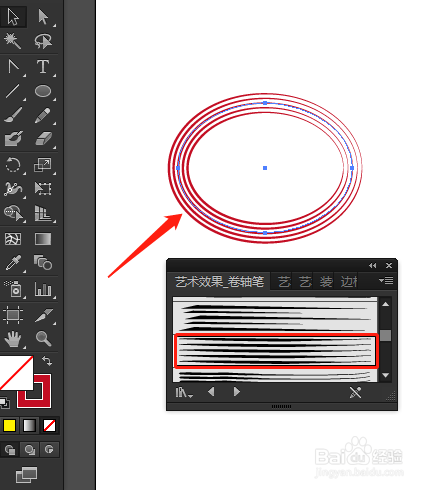Open brush panel flyout menu
Viewport: 432px width, 490px height.
tap(386, 281)
